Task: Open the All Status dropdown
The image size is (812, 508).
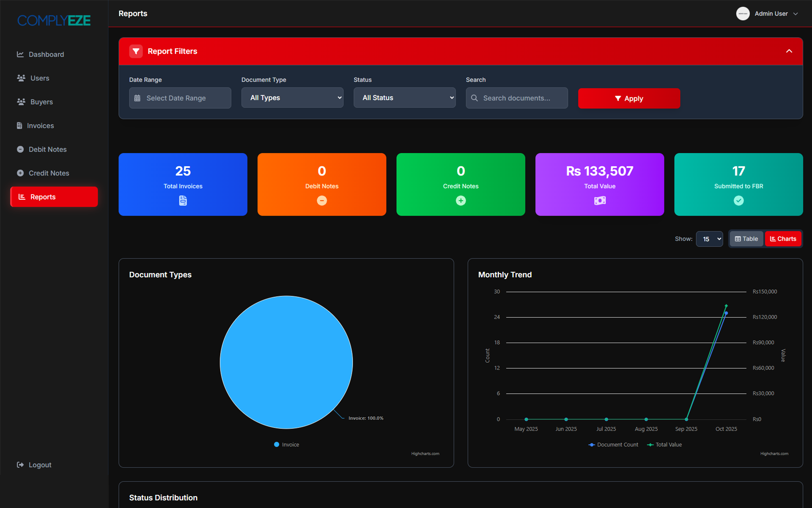Action: [404, 98]
